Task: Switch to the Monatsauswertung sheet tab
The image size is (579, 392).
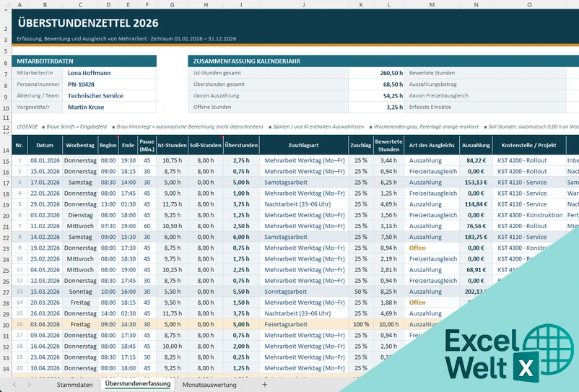Action: click(209, 385)
